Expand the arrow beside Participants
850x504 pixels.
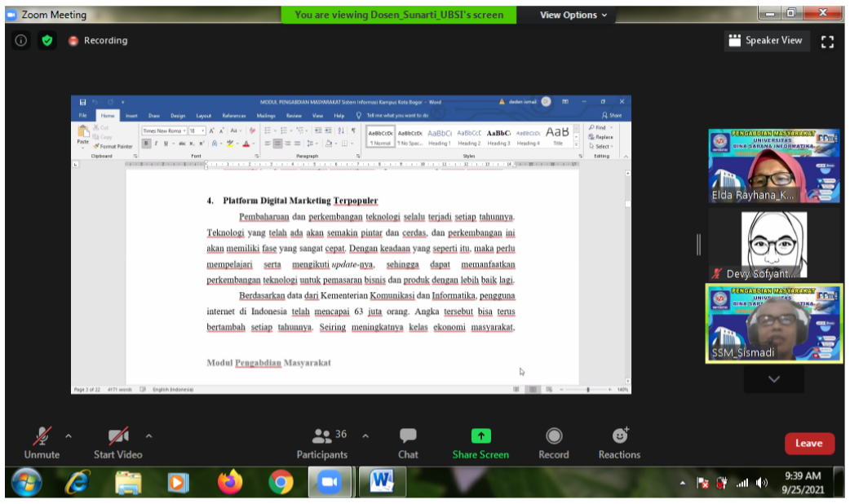365,435
